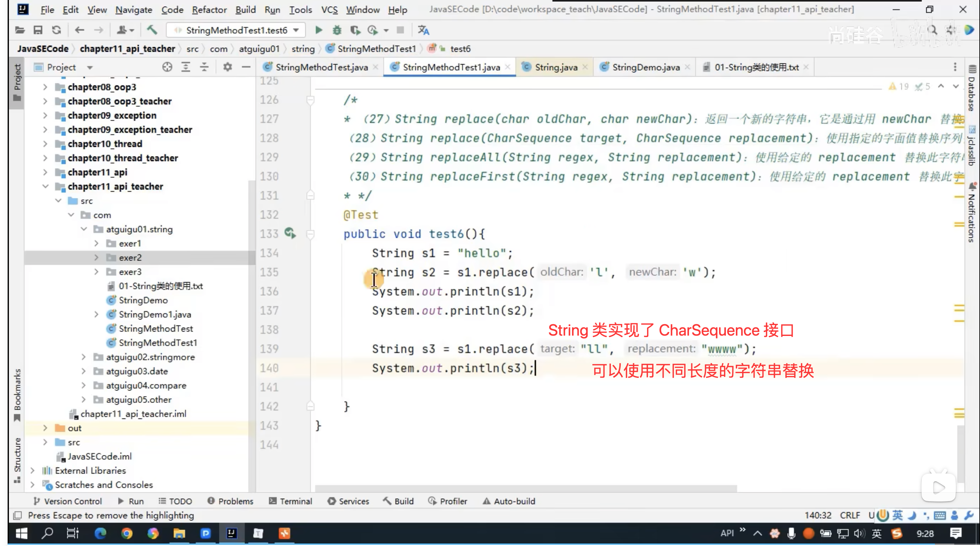Open the Problems tool window
This screenshot has height=546, width=980.
point(231,501)
